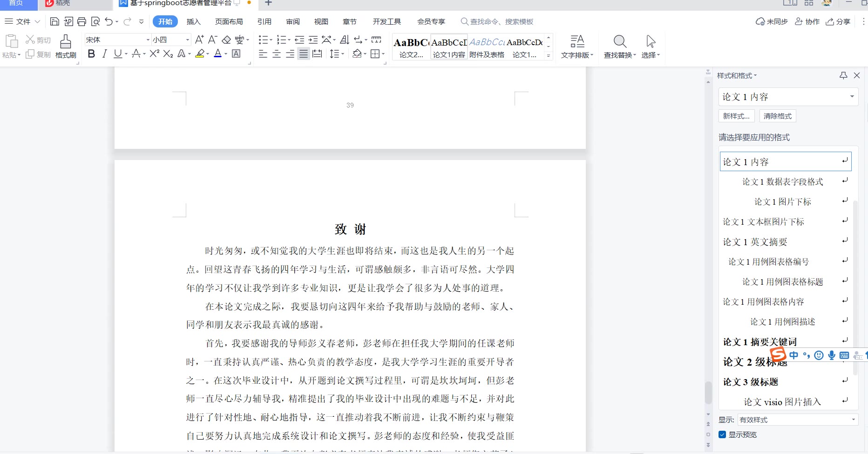Toggle Justify paragraph alignment

[x=304, y=54]
